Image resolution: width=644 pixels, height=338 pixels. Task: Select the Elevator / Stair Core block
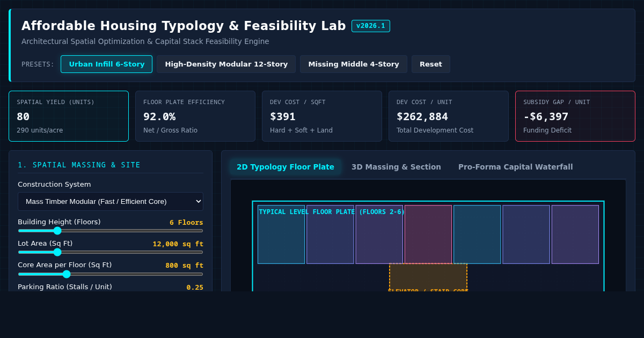[428, 277]
